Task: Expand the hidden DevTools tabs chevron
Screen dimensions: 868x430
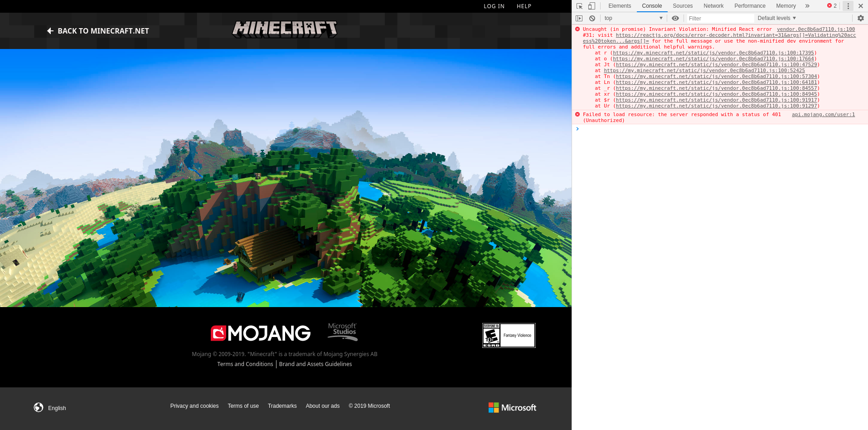Action: (x=807, y=6)
